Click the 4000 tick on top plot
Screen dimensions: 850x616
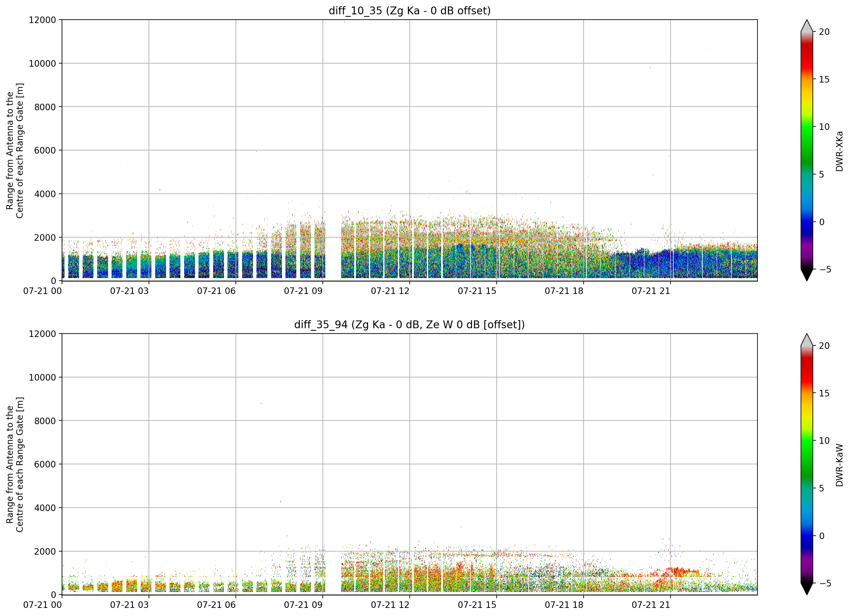pyautogui.click(x=45, y=194)
